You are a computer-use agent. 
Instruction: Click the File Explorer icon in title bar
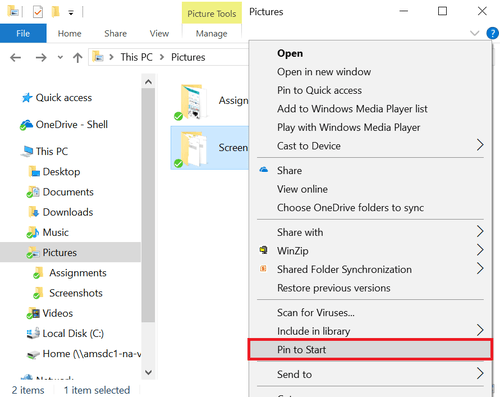tap(13, 12)
